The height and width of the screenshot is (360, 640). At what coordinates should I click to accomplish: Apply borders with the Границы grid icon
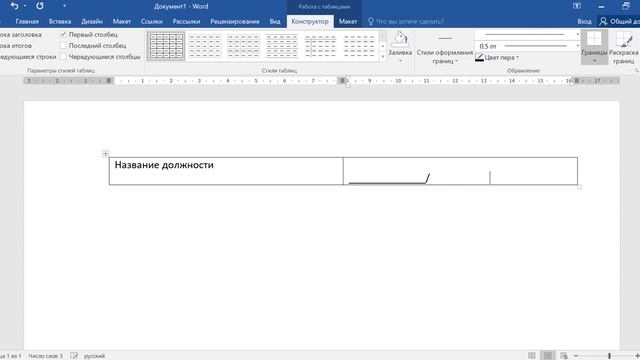(x=594, y=39)
